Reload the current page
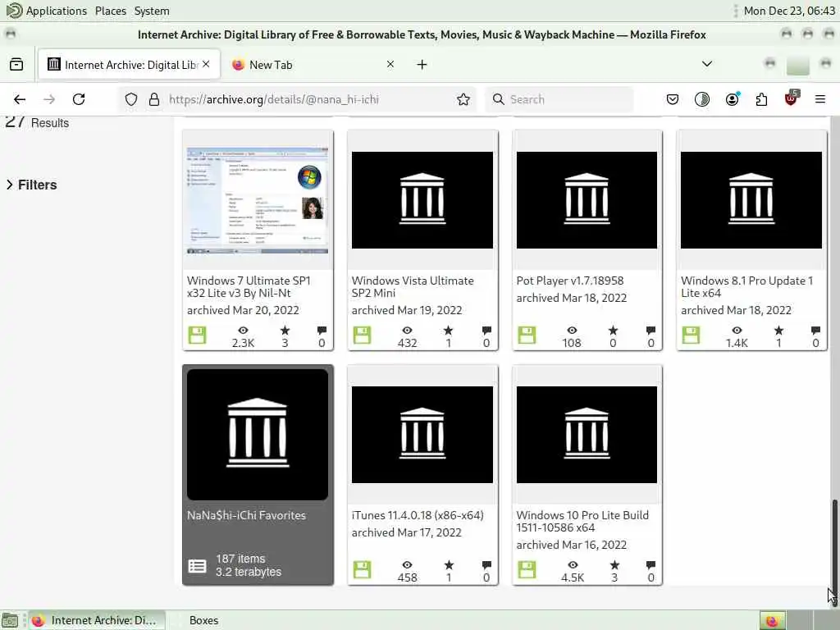This screenshot has width=840, height=630. coord(79,99)
